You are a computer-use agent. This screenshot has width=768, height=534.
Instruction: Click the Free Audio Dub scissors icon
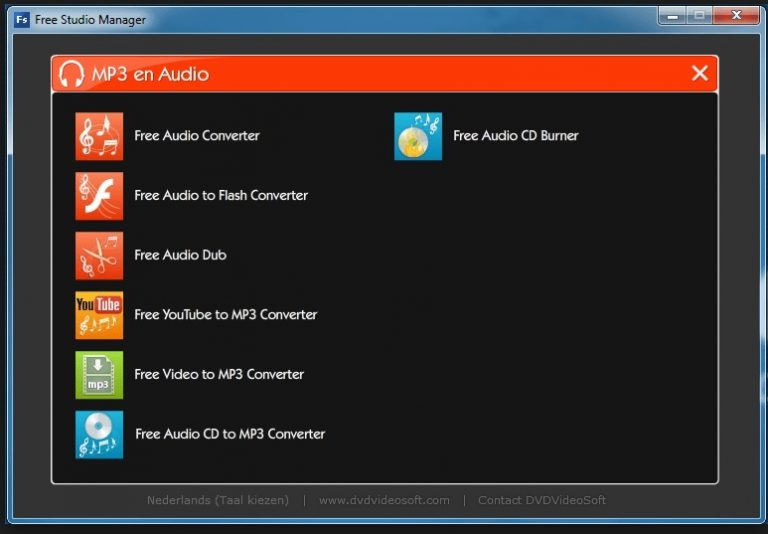[x=99, y=256]
